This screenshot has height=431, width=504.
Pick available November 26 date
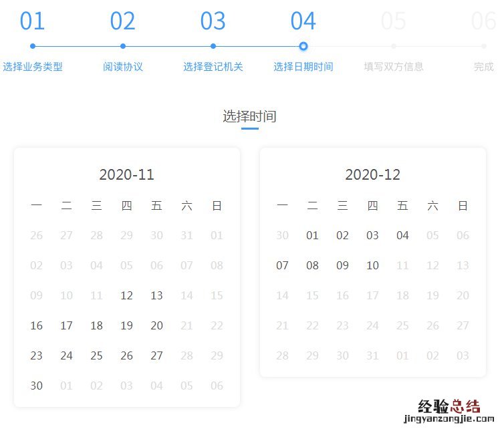126,355
